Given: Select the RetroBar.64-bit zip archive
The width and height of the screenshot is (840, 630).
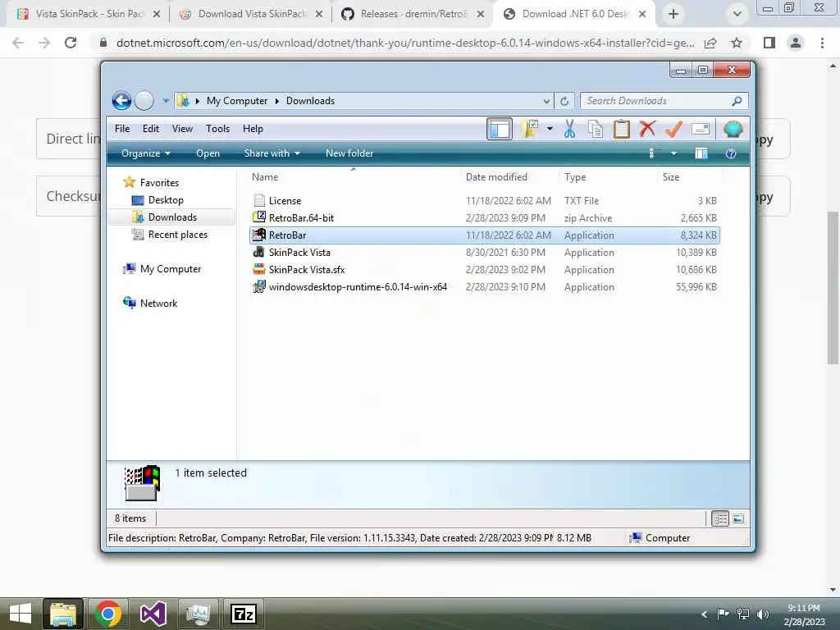Looking at the screenshot, I should point(484,217).
